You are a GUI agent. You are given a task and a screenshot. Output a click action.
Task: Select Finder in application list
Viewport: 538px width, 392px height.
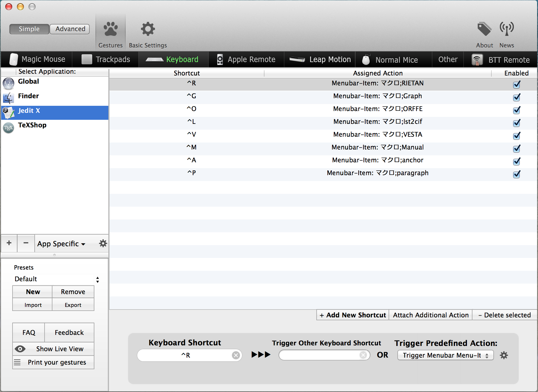tap(55, 98)
